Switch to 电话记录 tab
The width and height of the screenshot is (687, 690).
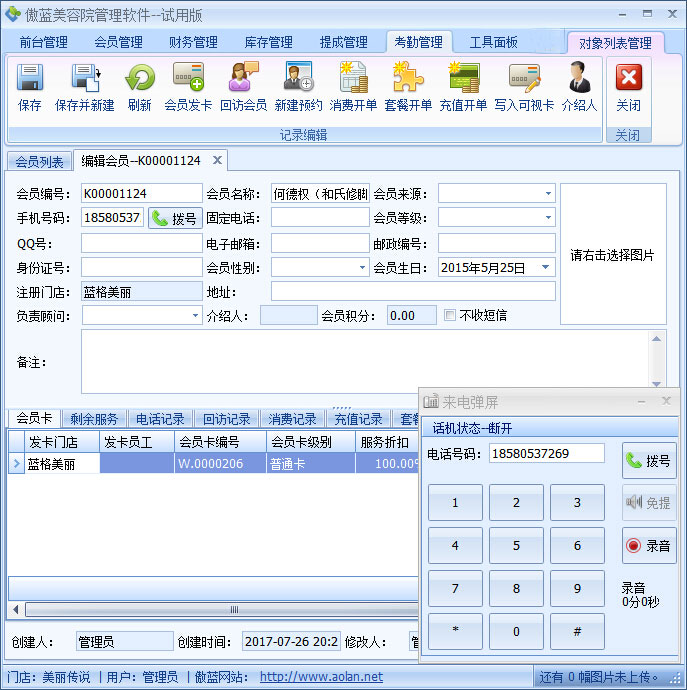(160, 419)
